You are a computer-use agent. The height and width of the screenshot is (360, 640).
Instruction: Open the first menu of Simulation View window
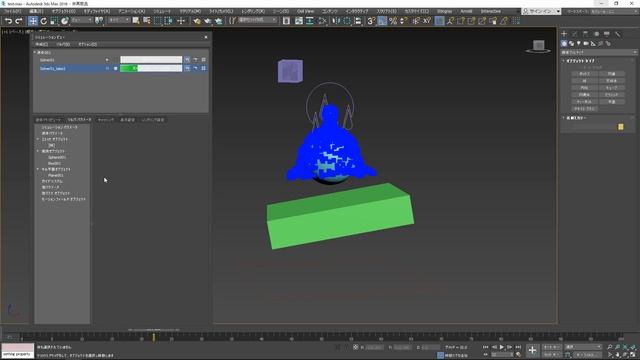pyautogui.click(x=42, y=44)
